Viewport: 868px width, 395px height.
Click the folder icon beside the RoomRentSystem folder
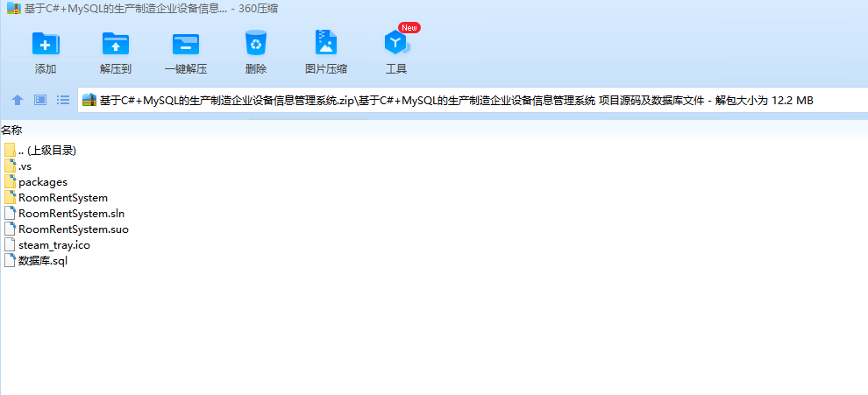coord(10,198)
